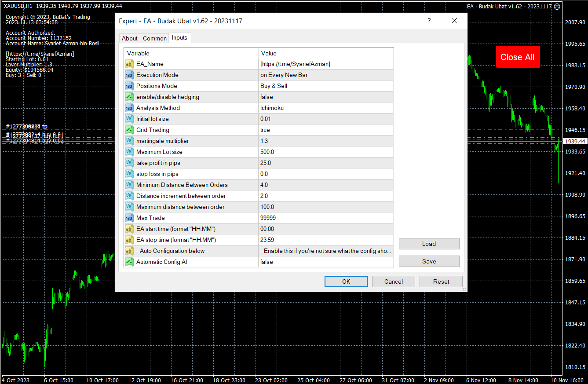Image resolution: width=588 pixels, height=384 pixels.
Task: Click the OK button
Action: click(x=346, y=282)
